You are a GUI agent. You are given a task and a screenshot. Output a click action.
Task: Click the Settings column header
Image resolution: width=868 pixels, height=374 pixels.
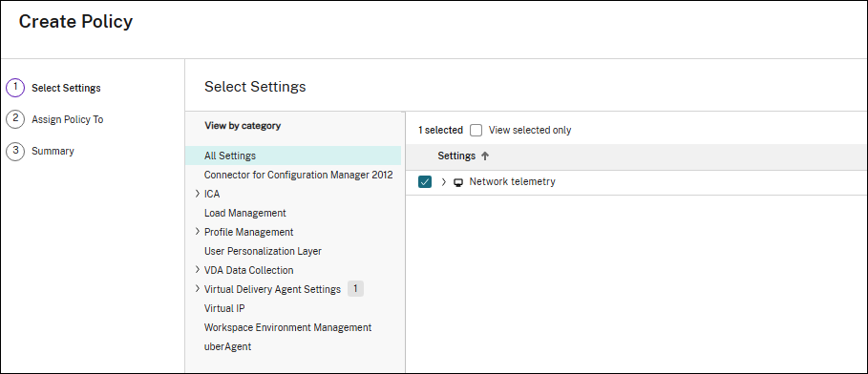(x=456, y=156)
